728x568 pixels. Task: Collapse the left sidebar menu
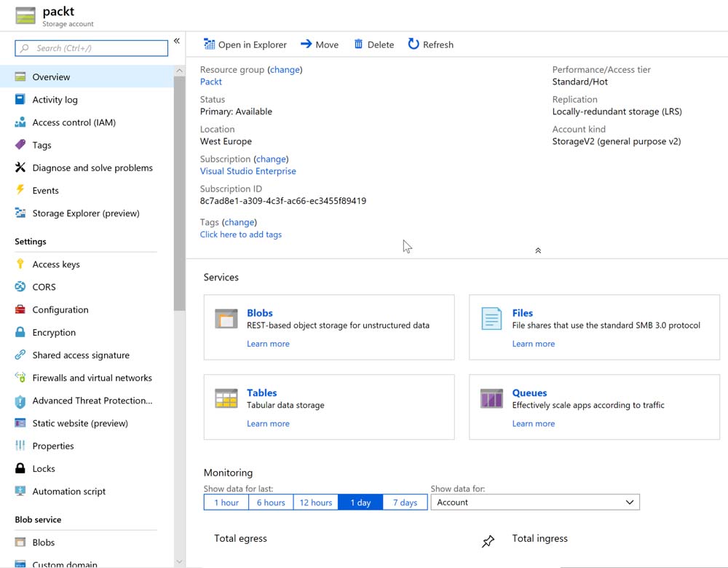tap(176, 42)
